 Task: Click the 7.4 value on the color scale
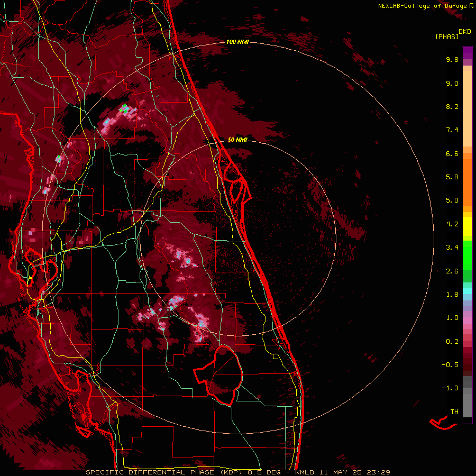(452, 130)
